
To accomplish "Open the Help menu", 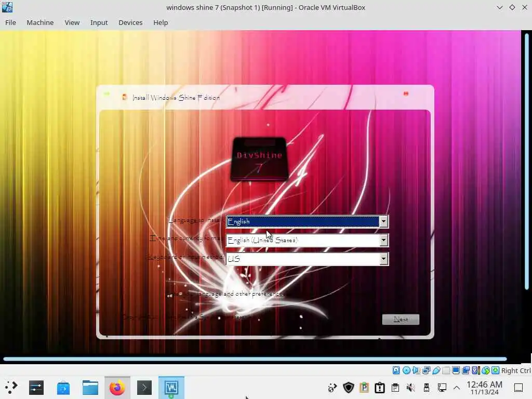I will pos(161,22).
